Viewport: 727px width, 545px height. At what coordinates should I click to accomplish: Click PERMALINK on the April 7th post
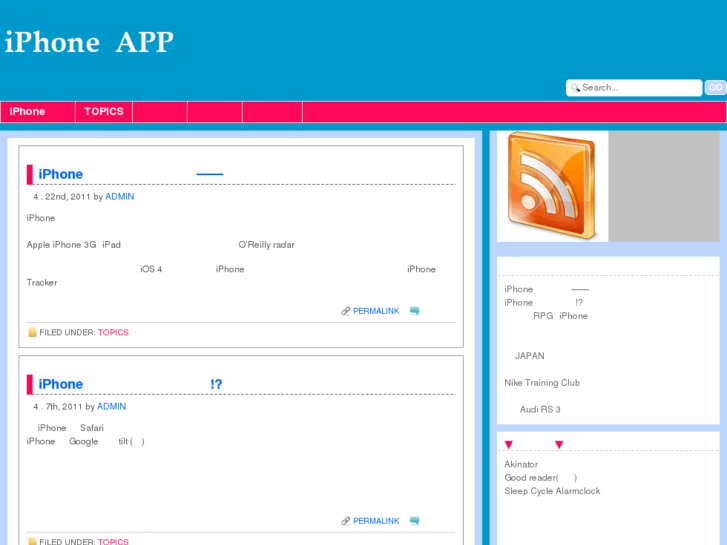click(x=376, y=521)
